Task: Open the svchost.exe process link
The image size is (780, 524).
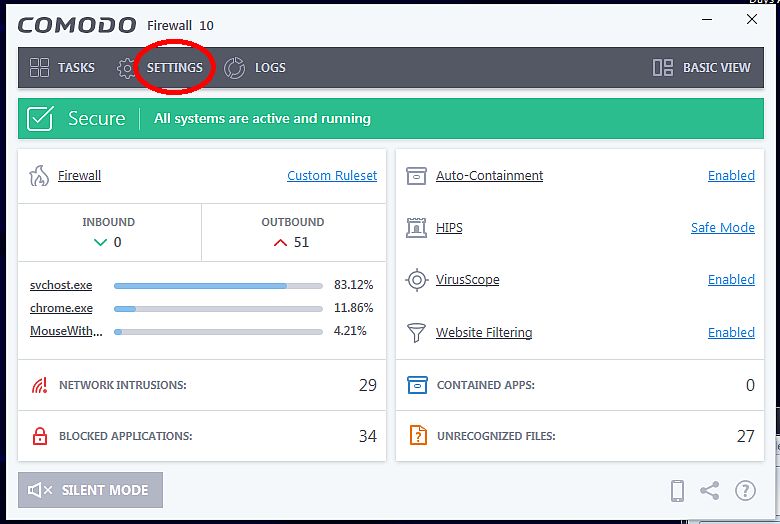Action: (x=61, y=285)
